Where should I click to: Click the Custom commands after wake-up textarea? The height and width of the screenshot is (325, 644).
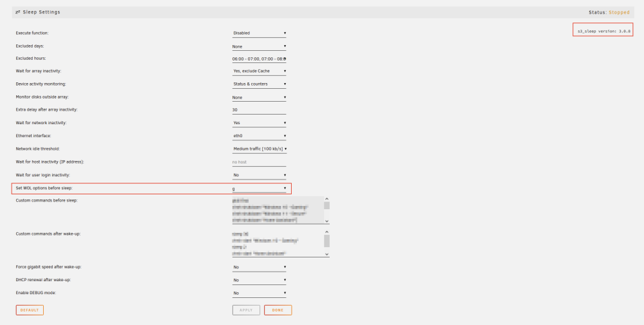(x=281, y=243)
